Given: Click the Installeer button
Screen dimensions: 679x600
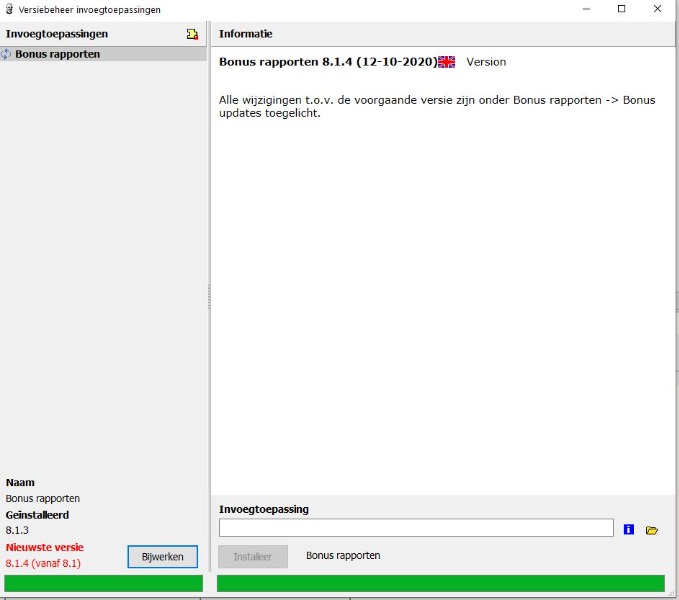Looking at the screenshot, I should [x=252, y=556].
